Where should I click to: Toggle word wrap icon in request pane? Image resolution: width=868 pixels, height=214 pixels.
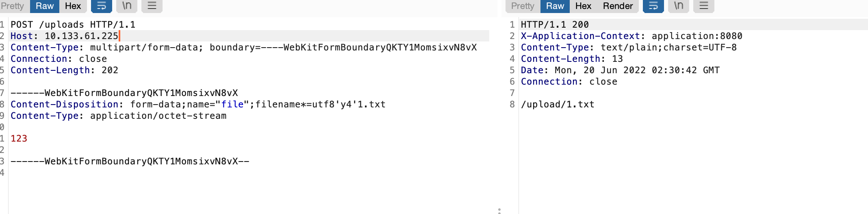pos(102,6)
